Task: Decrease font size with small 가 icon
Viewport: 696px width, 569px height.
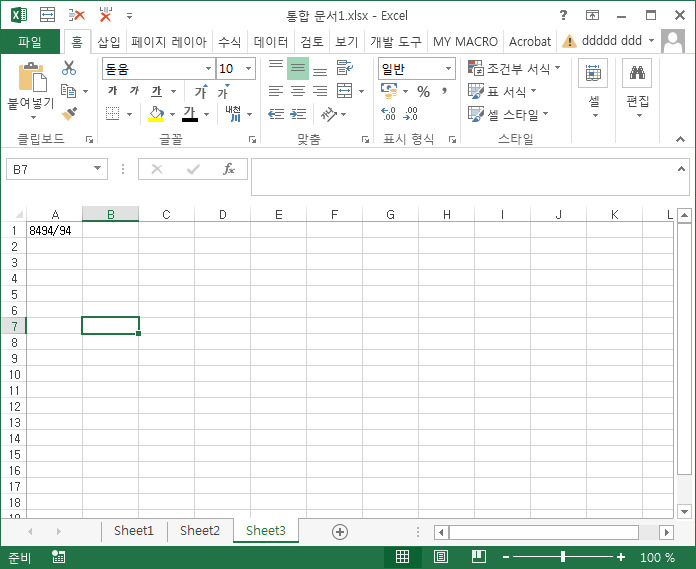Action: point(223,91)
